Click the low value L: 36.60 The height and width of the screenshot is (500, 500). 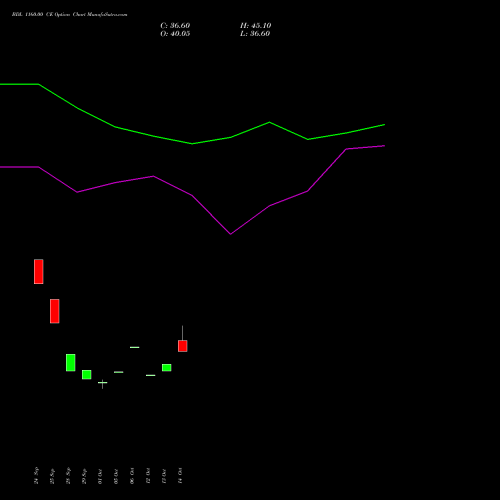point(255,34)
